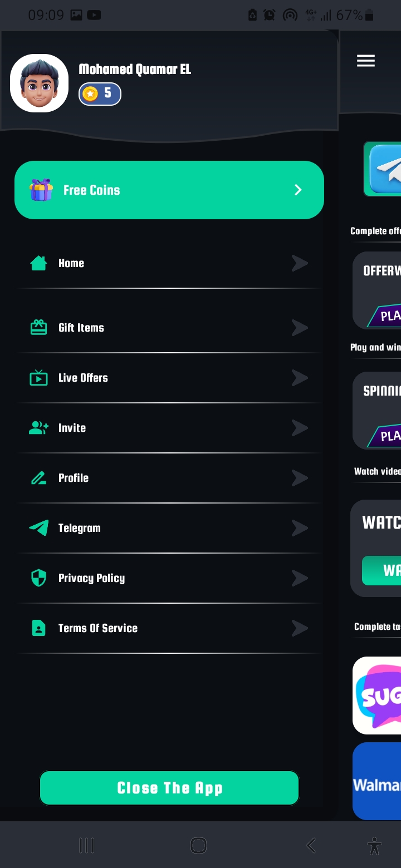Tap the Android back navigation arrow

coord(310,845)
